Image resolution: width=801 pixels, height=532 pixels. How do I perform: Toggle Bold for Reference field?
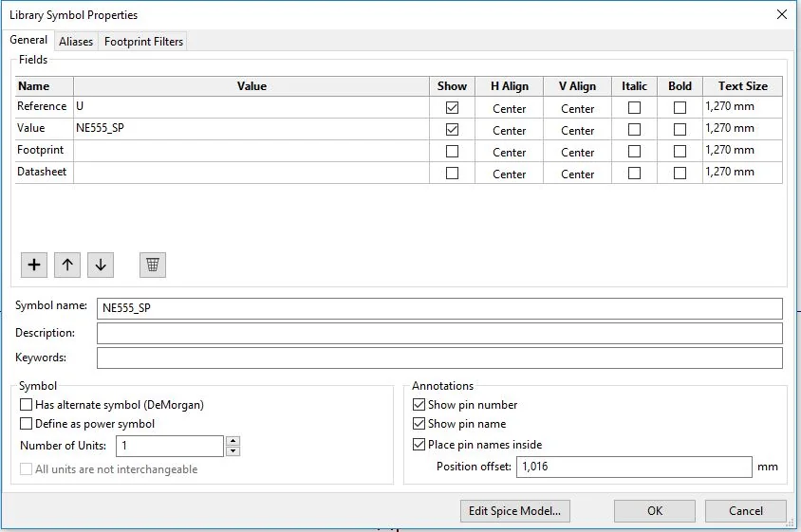[680, 108]
